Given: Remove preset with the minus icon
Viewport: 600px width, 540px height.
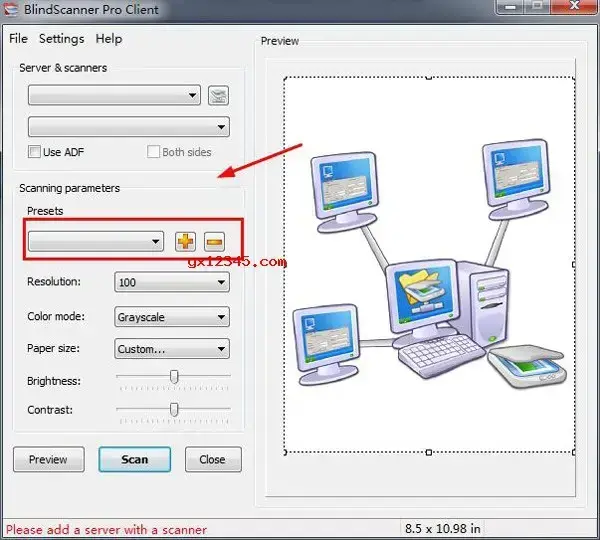Looking at the screenshot, I should tap(214, 241).
